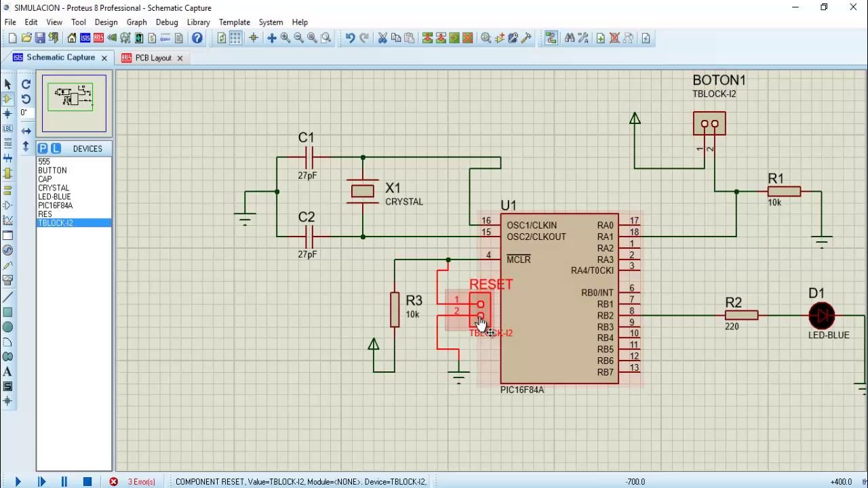Add a new sheet with the green plus page icon
This screenshot has width=868, height=488.
601,38
